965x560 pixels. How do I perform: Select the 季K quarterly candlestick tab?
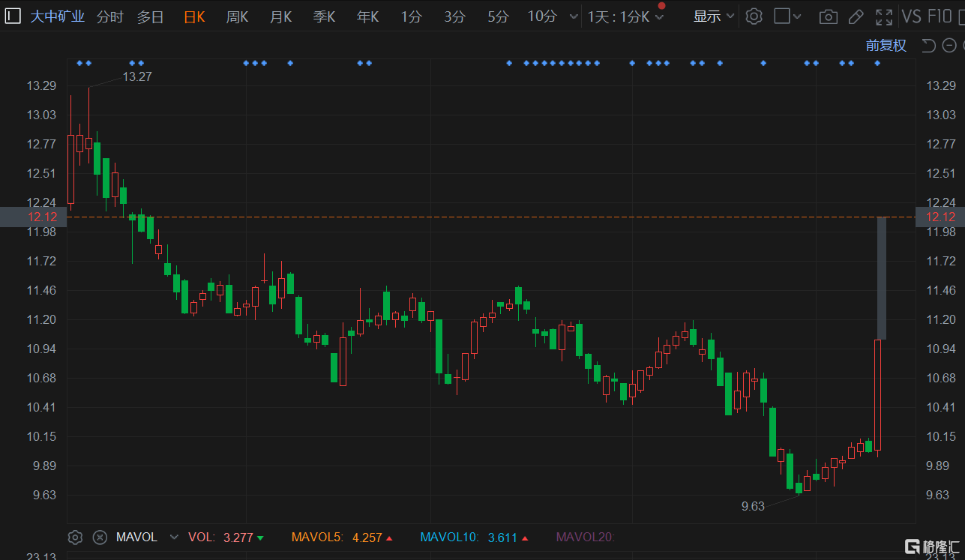point(325,16)
